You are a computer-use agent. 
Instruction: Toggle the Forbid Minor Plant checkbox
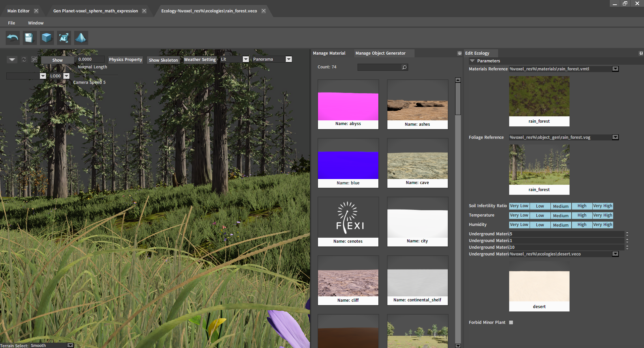(511, 323)
